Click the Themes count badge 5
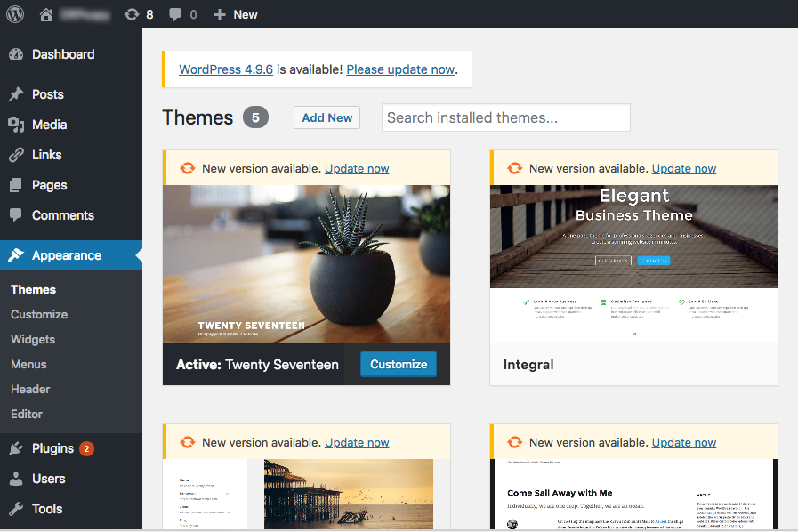 tap(255, 117)
